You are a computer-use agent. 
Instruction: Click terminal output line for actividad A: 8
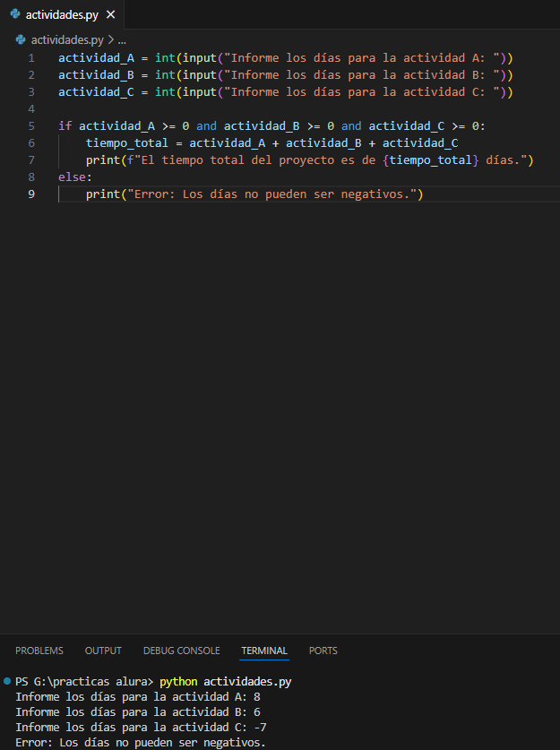point(138,697)
